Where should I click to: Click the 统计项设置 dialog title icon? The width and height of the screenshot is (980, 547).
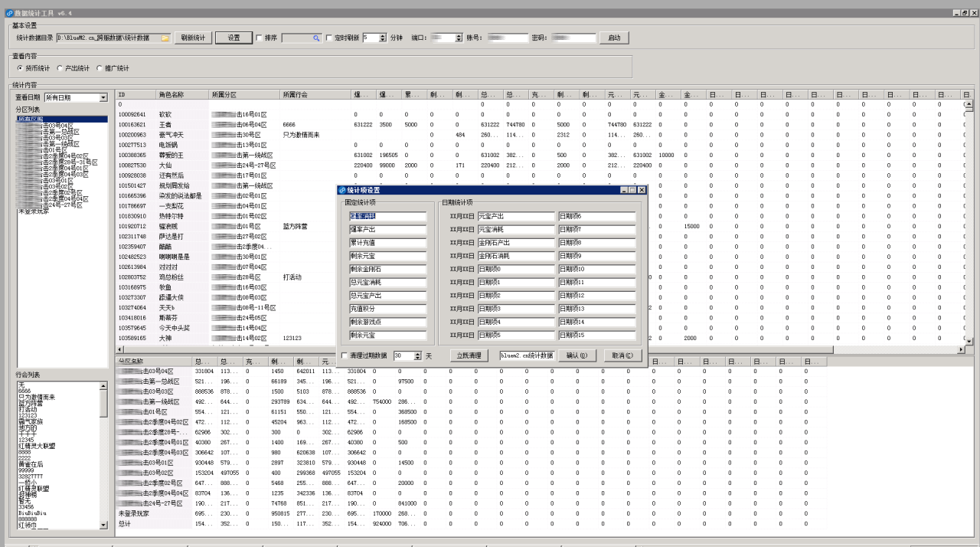click(x=341, y=190)
